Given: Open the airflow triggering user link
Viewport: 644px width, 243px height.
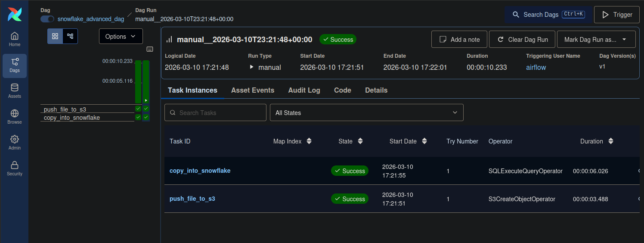Looking at the screenshot, I should (536, 67).
